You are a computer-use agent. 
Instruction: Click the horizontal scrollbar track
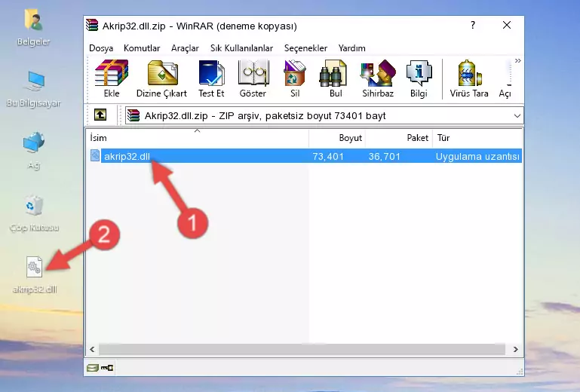coord(302,349)
